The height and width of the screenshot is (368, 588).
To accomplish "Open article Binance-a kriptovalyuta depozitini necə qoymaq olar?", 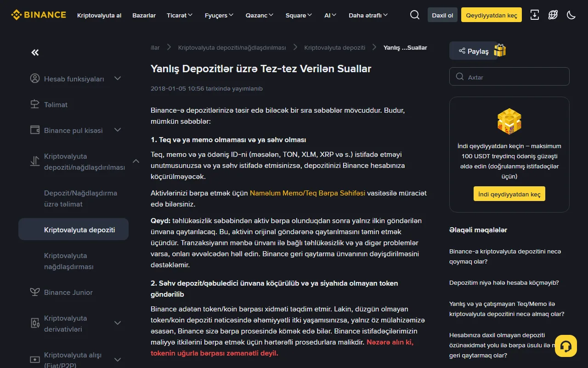I will [x=505, y=256].
